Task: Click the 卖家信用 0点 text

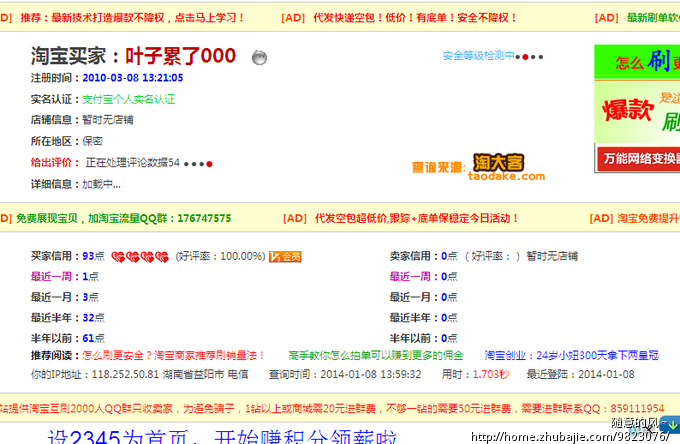Action: pyautogui.click(x=423, y=256)
